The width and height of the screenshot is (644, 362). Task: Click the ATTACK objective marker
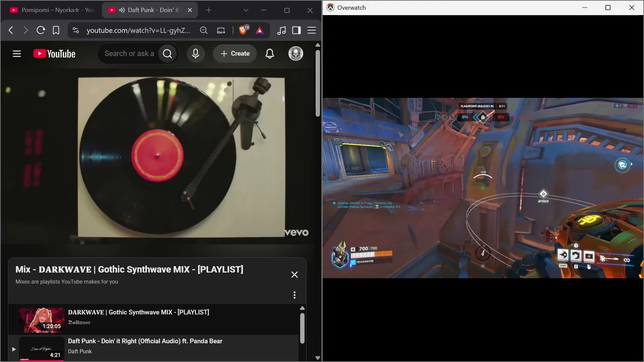point(543,196)
